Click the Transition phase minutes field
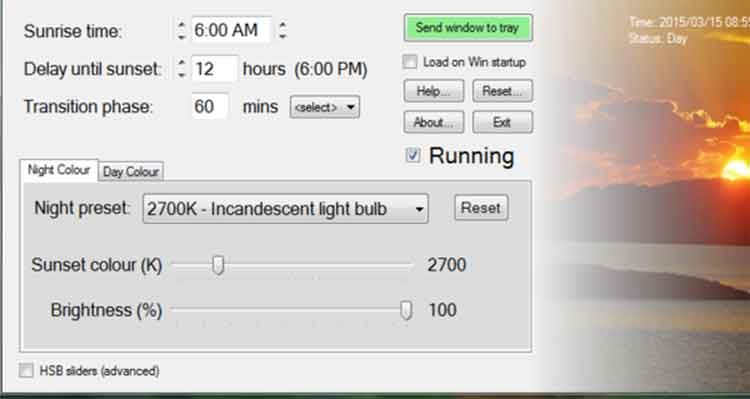This screenshot has height=399, width=750. tap(210, 106)
